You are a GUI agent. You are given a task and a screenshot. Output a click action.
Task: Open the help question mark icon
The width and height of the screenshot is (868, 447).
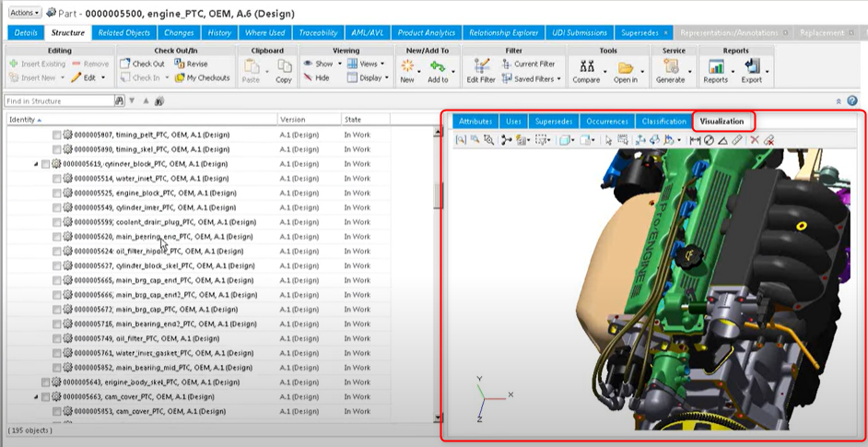click(851, 100)
